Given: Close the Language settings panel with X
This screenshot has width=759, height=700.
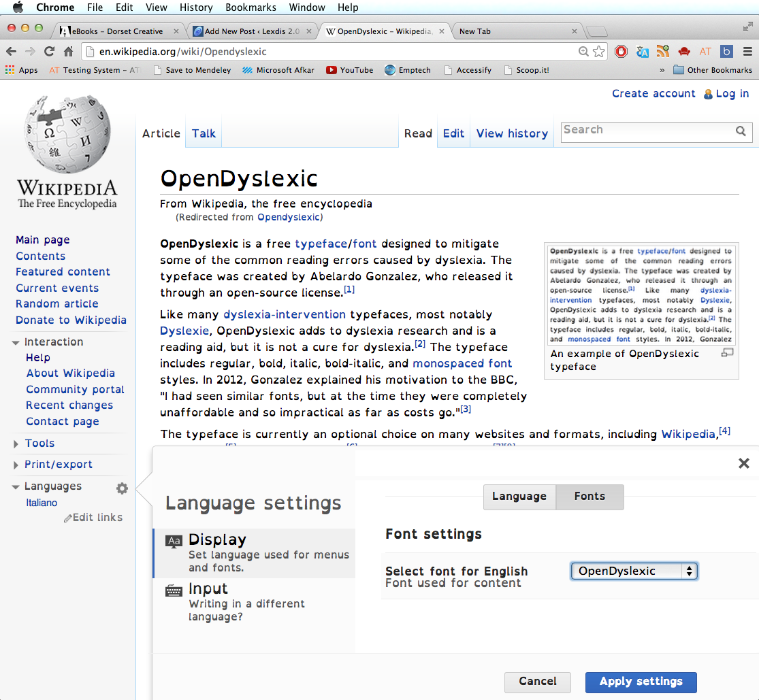Looking at the screenshot, I should click(x=744, y=463).
